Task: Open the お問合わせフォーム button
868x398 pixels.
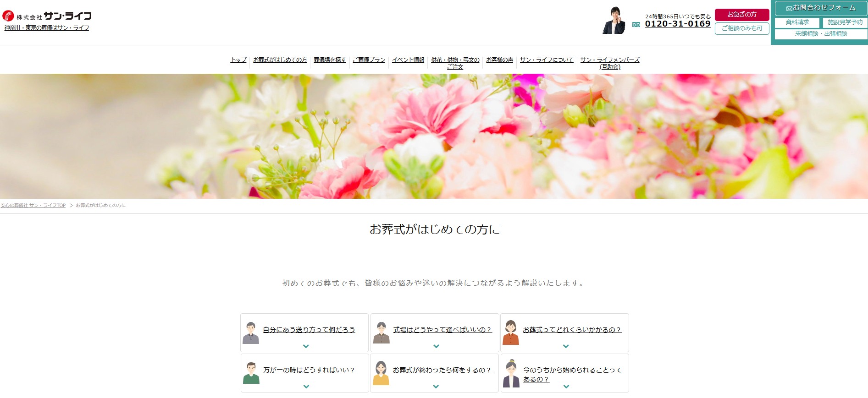Action: pos(821,8)
